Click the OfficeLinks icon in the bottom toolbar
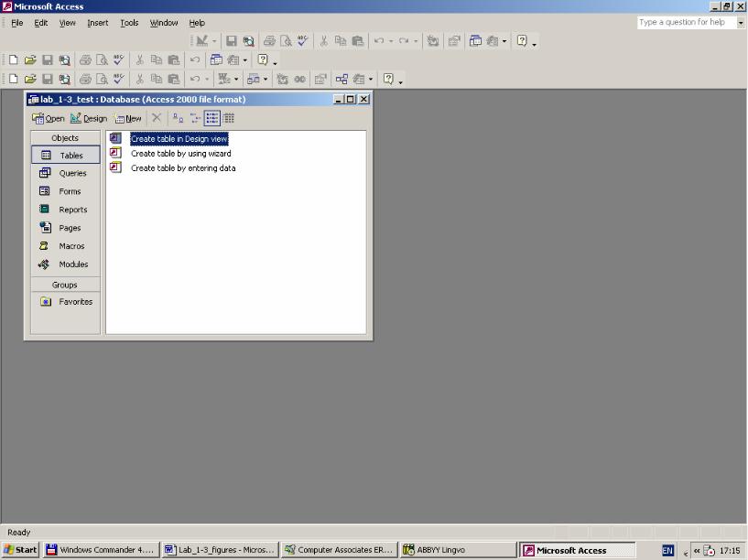 (224, 79)
